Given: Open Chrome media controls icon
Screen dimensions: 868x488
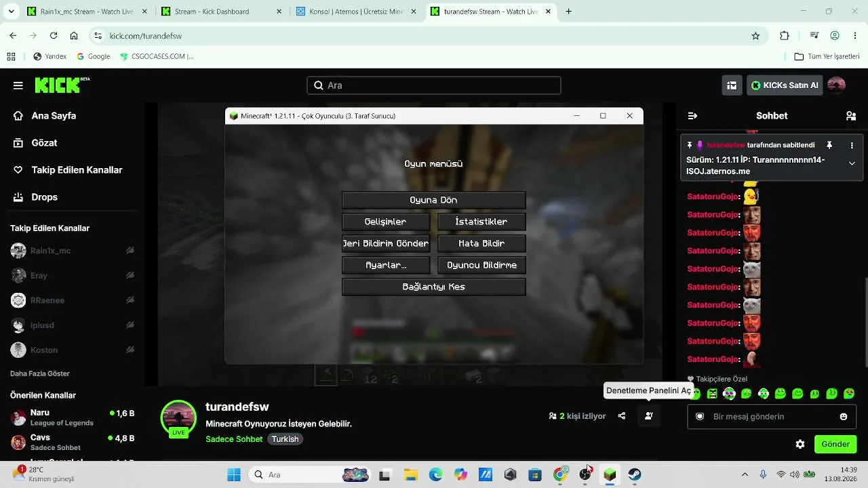Looking at the screenshot, I should [x=814, y=36].
